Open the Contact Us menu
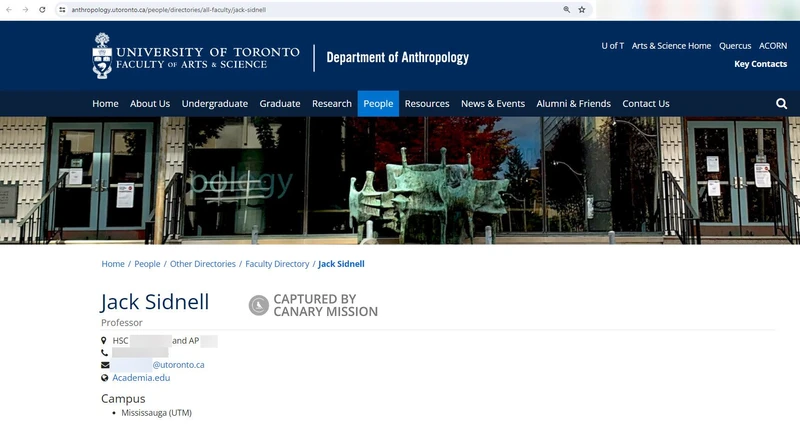The height and width of the screenshot is (424, 800). point(645,104)
